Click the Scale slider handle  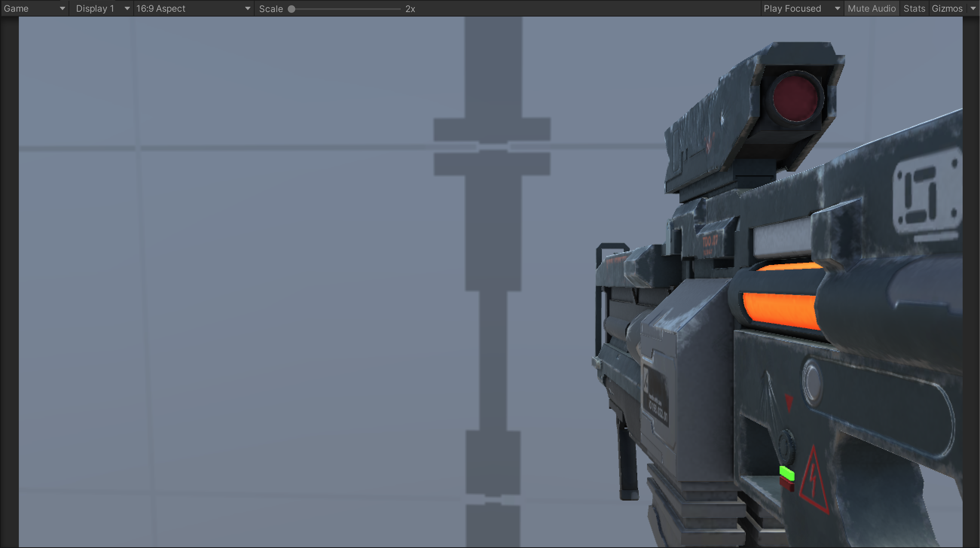292,9
